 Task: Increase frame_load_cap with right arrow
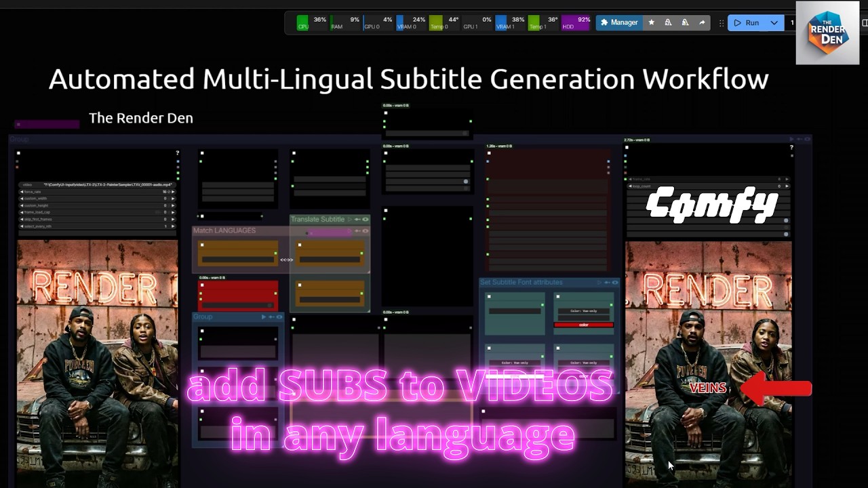click(x=172, y=212)
